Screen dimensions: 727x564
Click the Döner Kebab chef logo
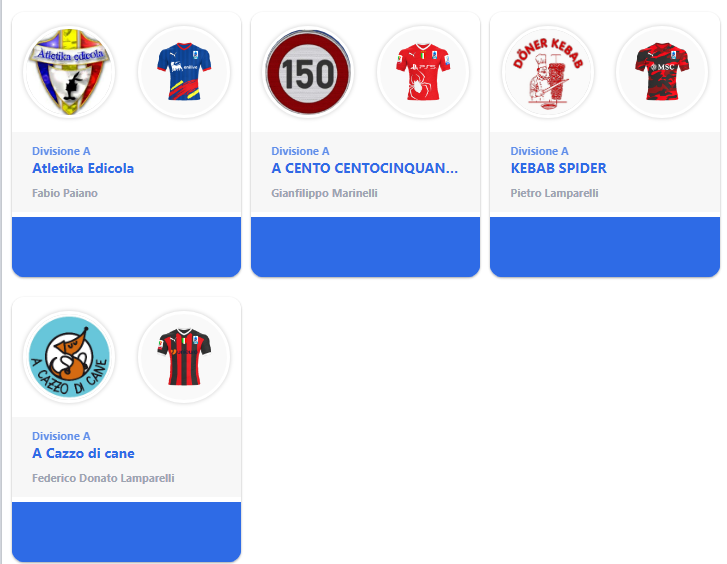click(548, 72)
